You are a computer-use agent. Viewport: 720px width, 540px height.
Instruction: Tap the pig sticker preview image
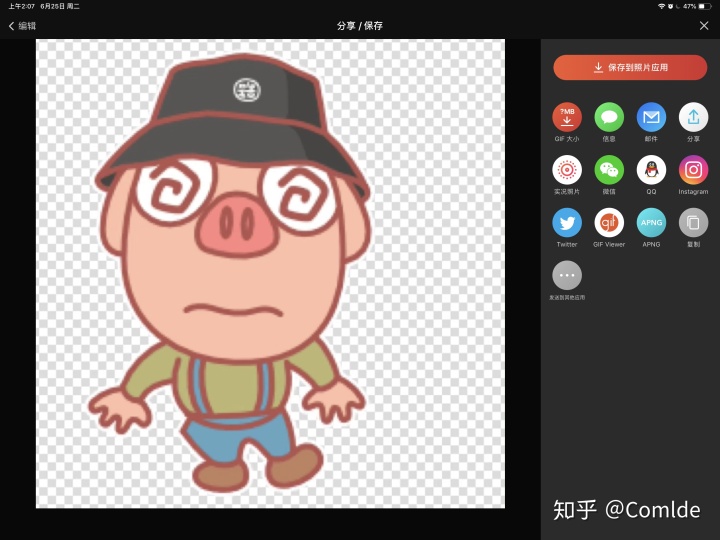point(270,274)
